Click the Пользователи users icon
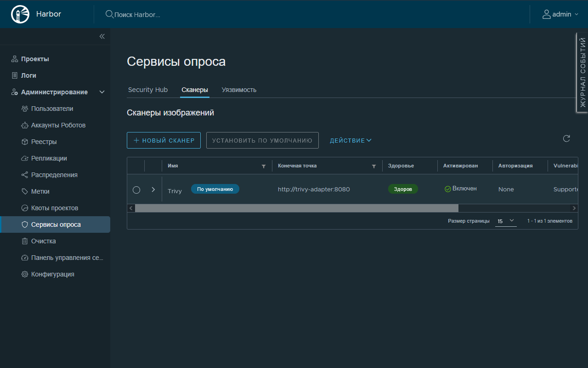 click(25, 109)
